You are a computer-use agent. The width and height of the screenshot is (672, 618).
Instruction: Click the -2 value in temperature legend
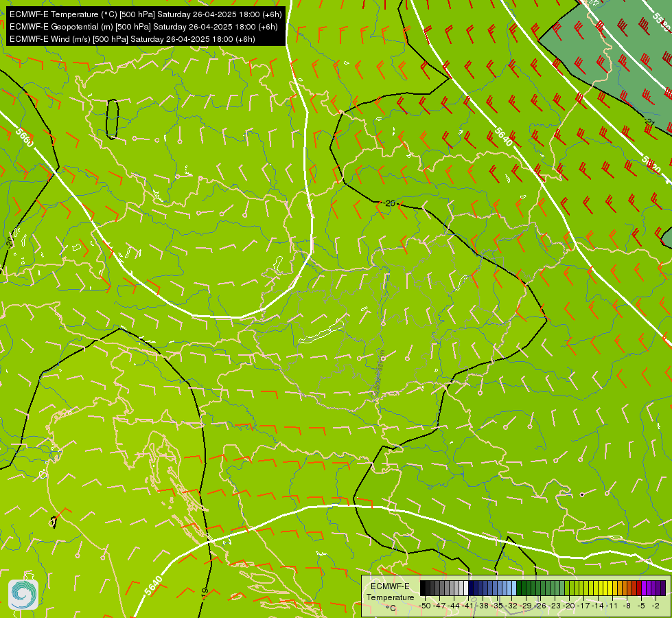(x=656, y=606)
